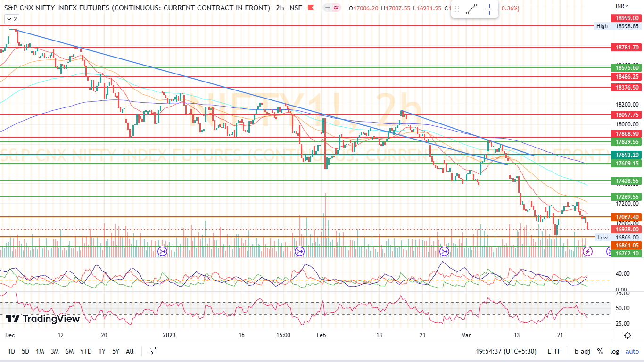The image size is (644, 362).
Task: Click the 2023 label on time axis
Action: [169, 335]
